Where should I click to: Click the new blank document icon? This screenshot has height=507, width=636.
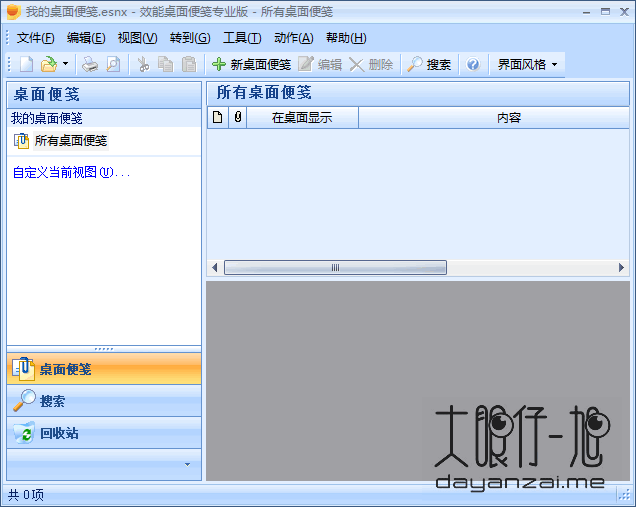(x=26, y=64)
